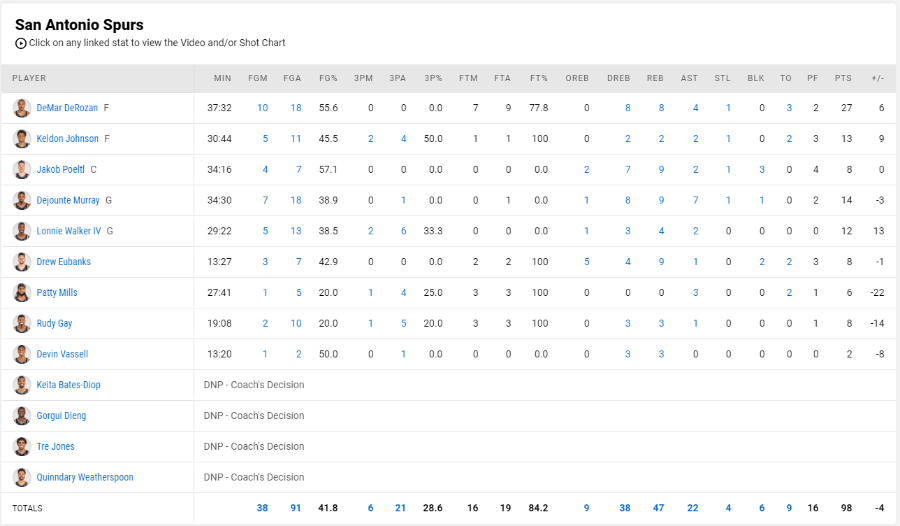Viewport: 900px width, 526px height.
Task: Click the +/- column header
Action: (x=878, y=78)
